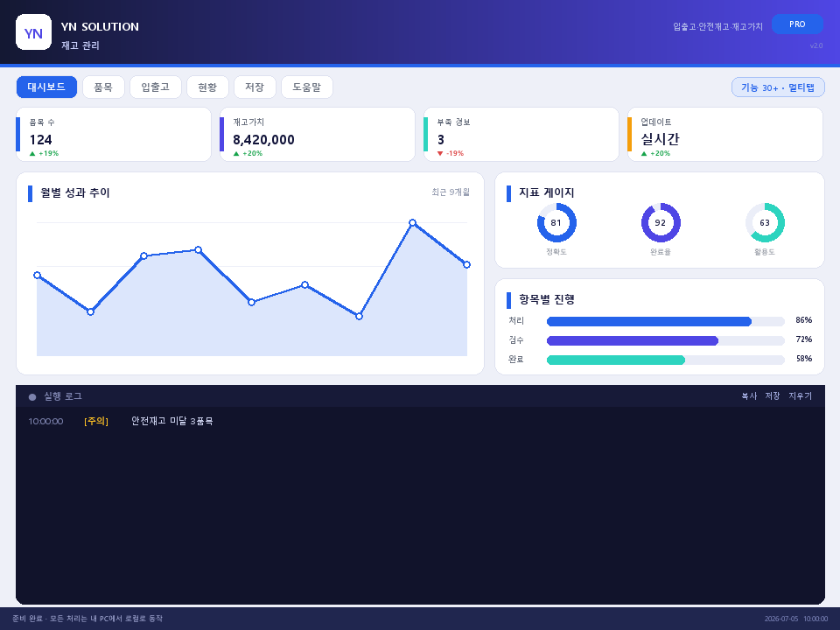
Task: Open the 도움말 tab
Action: [x=306, y=87]
